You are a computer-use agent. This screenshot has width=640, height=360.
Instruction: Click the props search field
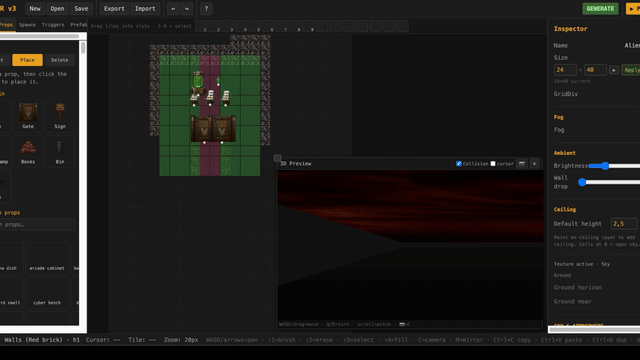[37, 224]
